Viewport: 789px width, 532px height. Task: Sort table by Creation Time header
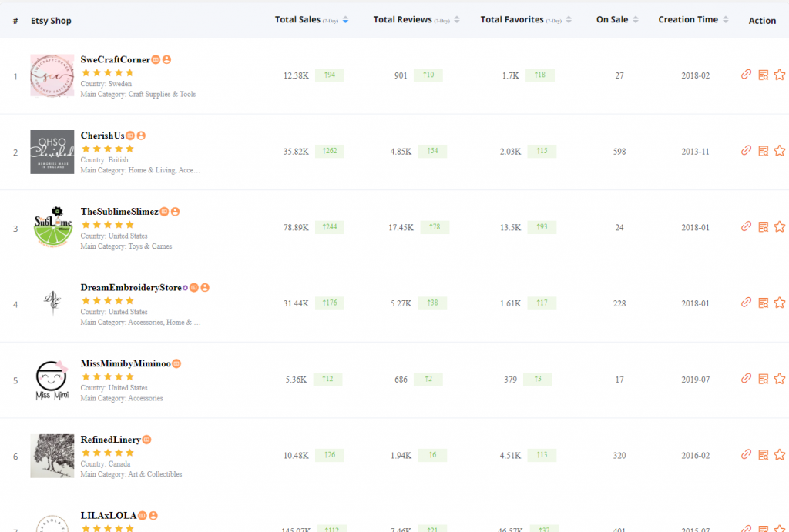(x=726, y=20)
